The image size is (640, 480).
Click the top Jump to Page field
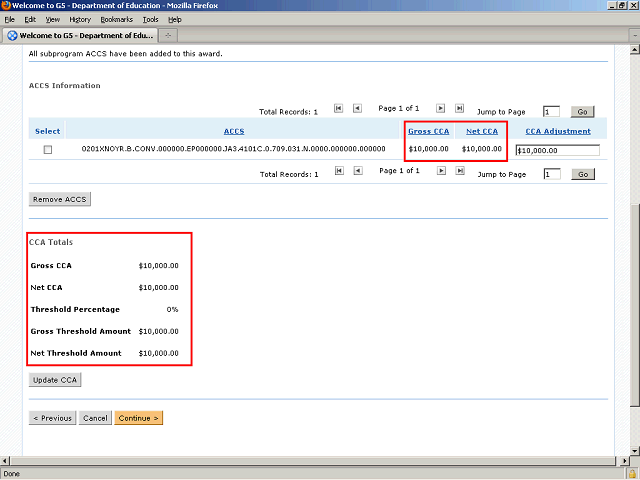(x=552, y=112)
